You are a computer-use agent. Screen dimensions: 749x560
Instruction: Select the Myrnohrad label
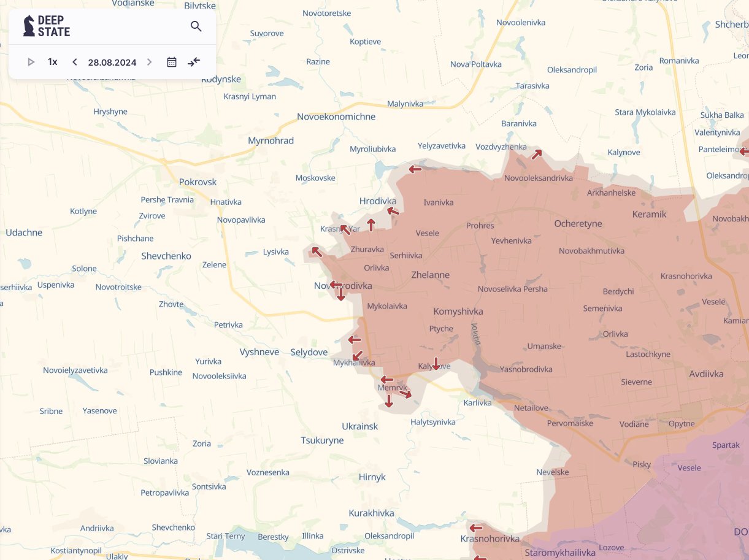tap(271, 140)
